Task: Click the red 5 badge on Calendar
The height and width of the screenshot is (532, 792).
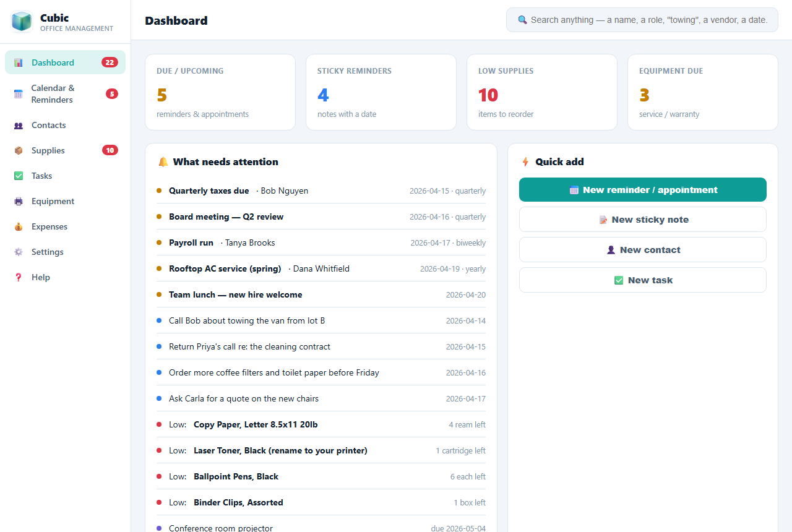Action: coord(112,94)
